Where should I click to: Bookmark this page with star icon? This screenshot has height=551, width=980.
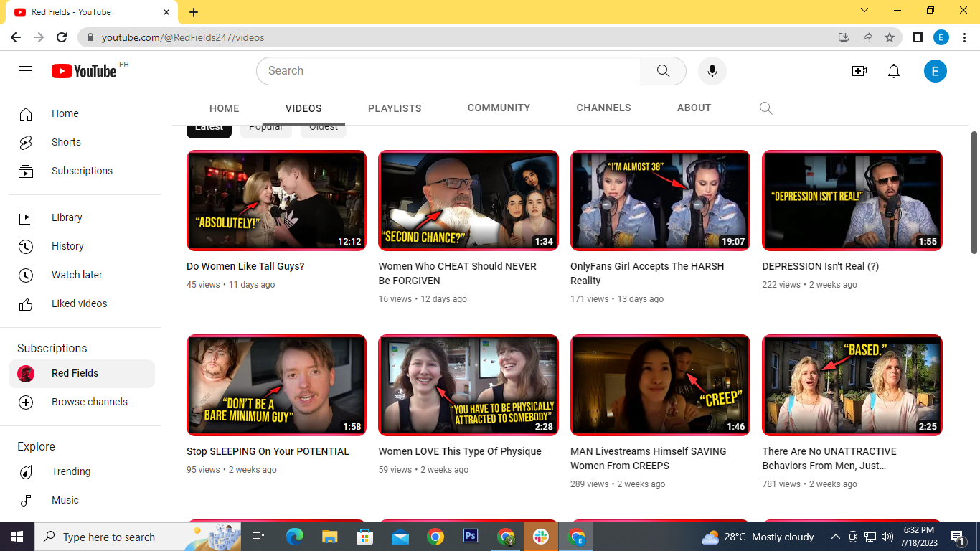(x=890, y=37)
